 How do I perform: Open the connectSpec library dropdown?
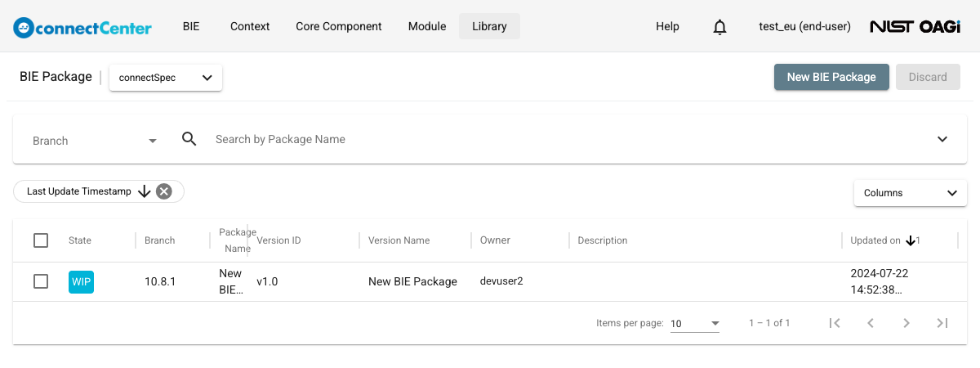[x=166, y=78]
